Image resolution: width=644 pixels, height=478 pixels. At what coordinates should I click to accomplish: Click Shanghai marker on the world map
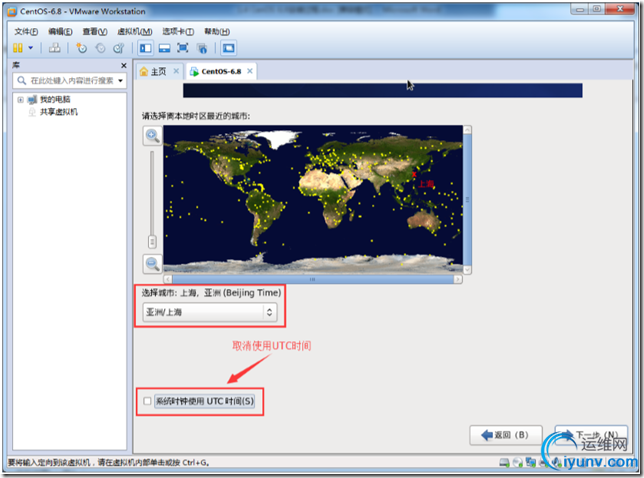[x=414, y=175]
